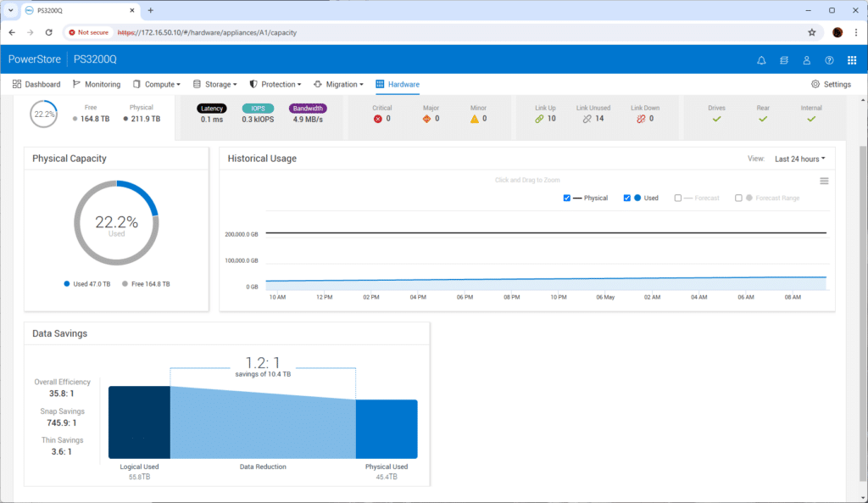Image resolution: width=868 pixels, height=503 pixels.
Task: Click the Logical Used dark bar
Action: coord(139,422)
